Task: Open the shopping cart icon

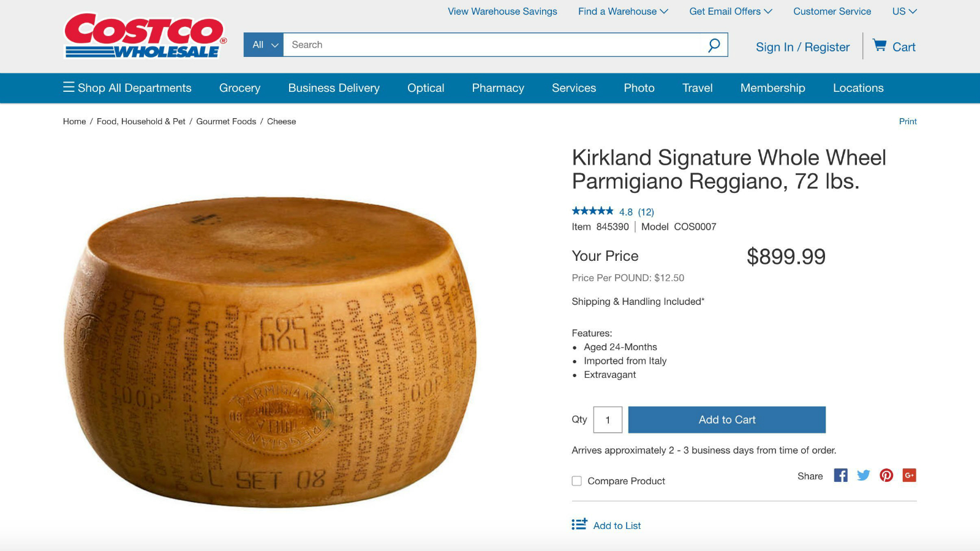Action: pyautogui.click(x=880, y=45)
